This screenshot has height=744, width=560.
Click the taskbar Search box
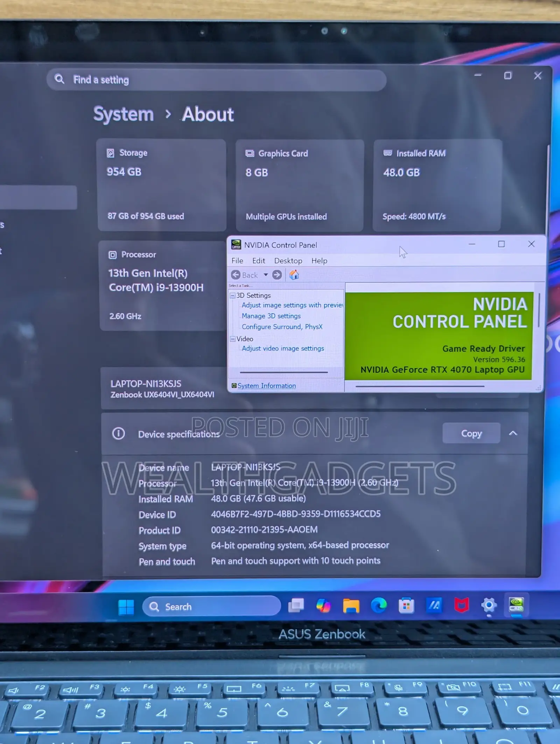(211, 606)
